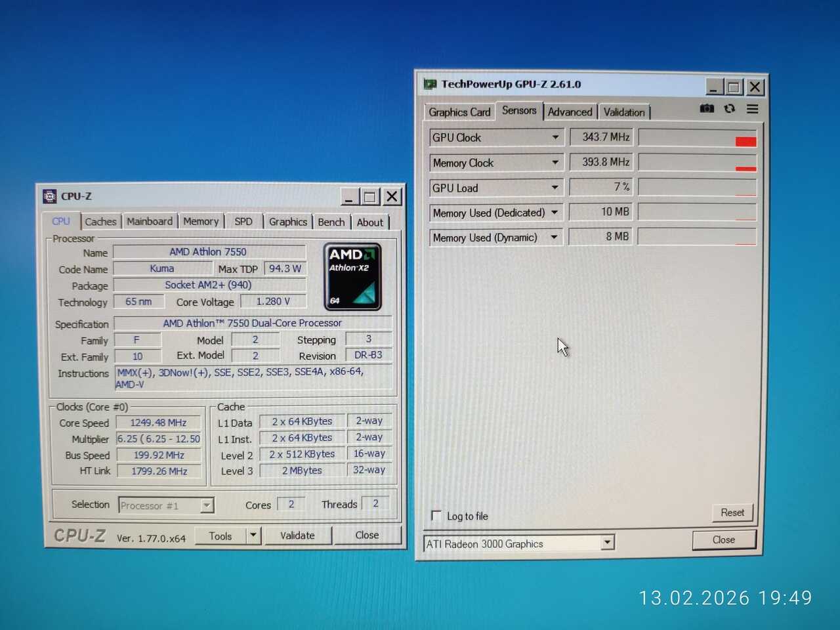This screenshot has width=840, height=630.
Task: Select the Bench tab in CPU-Z
Action: (x=331, y=222)
